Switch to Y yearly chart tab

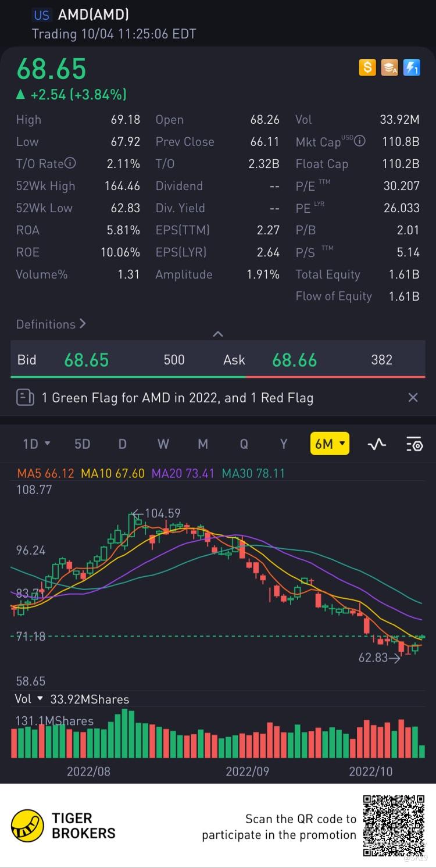click(x=284, y=444)
